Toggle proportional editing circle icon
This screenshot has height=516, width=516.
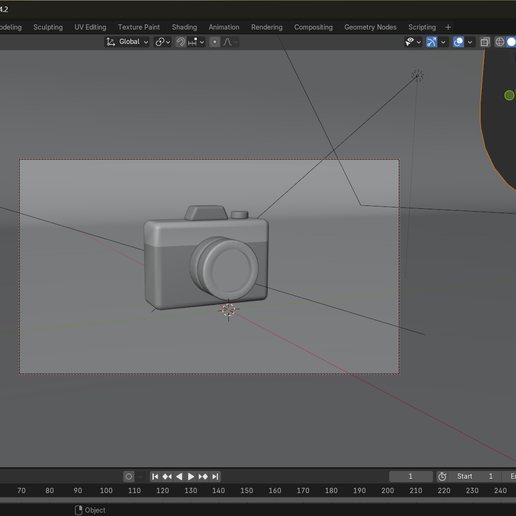(x=215, y=42)
